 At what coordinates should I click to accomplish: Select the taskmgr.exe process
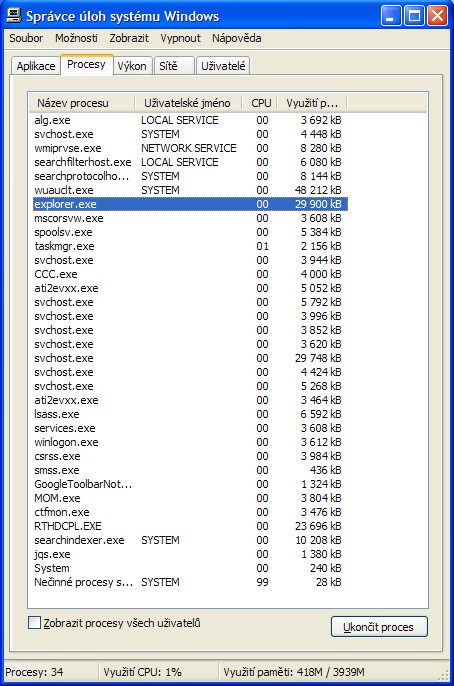190,246
